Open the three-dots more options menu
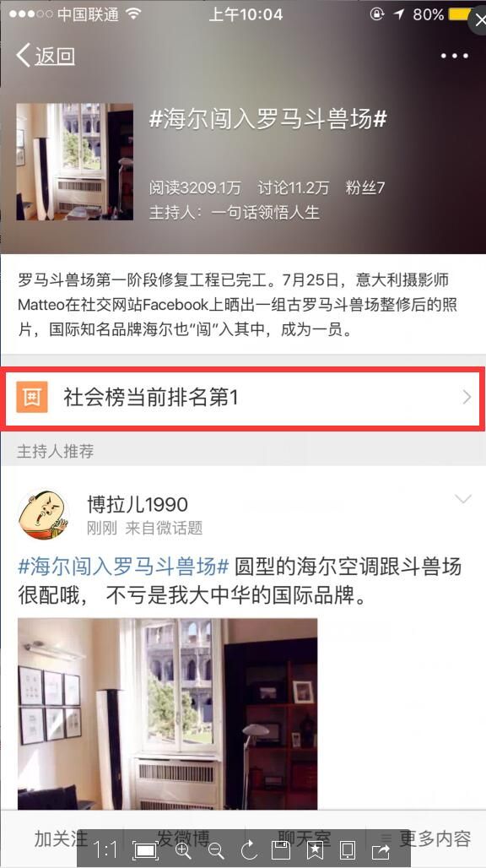486x868 pixels. [455, 56]
